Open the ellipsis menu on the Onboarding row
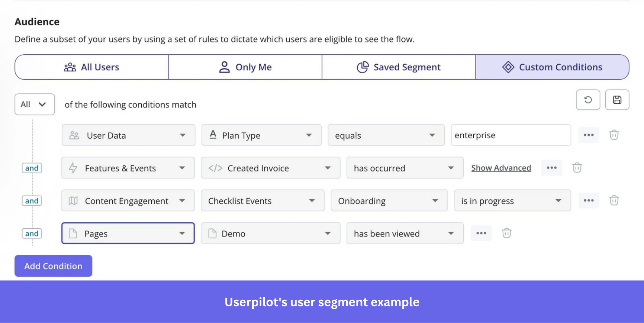The width and height of the screenshot is (644, 323). [589, 200]
